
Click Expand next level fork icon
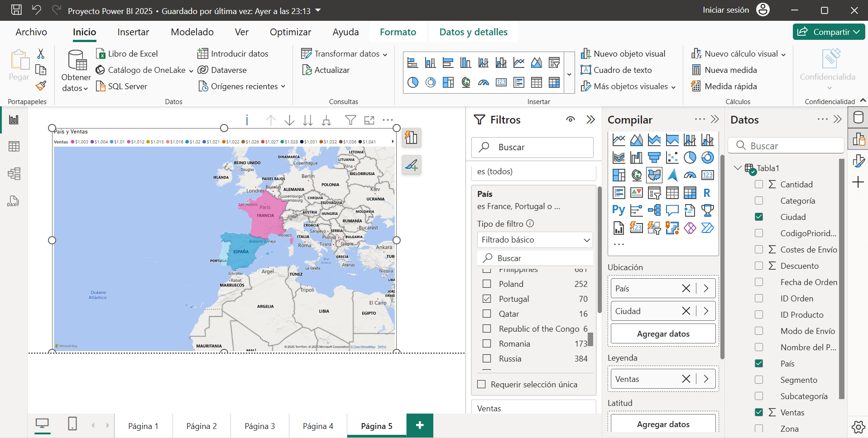pos(326,120)
